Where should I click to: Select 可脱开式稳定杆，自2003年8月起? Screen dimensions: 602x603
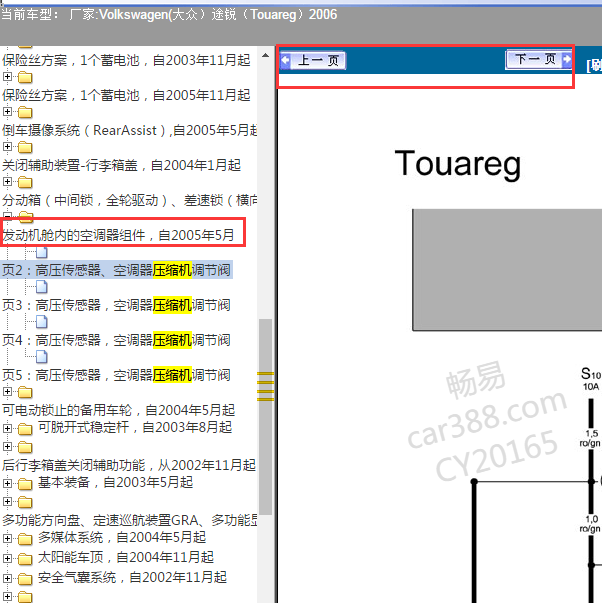(135, 427)
